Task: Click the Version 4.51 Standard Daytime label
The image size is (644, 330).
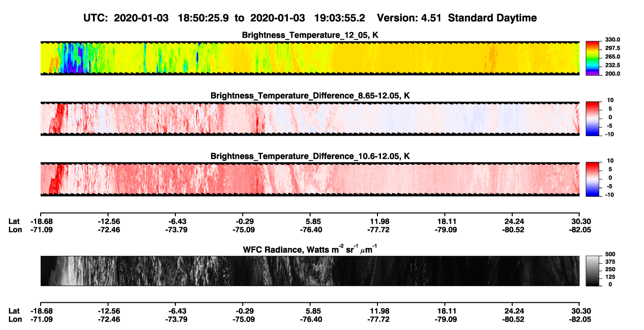Action: [x=457, y=18]
